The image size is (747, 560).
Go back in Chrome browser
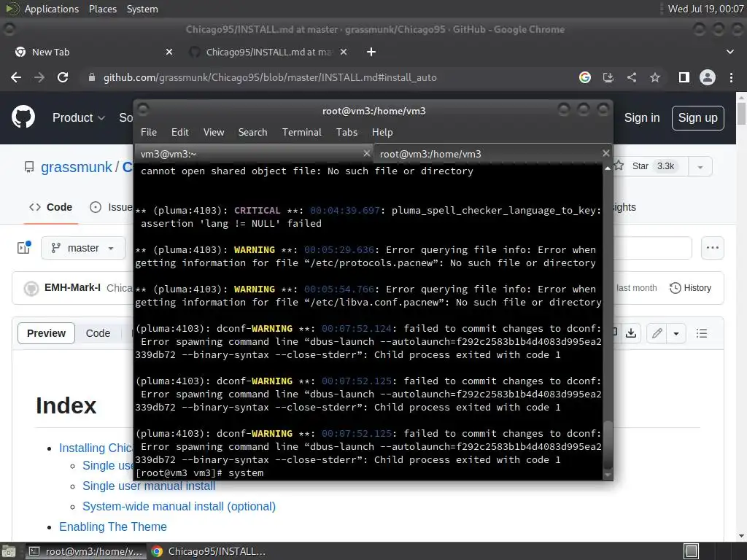[16, 77]
